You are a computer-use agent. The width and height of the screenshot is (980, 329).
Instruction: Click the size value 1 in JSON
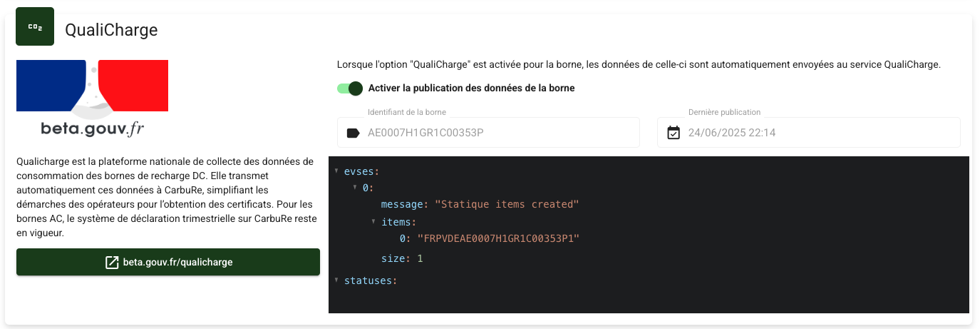pyautogui.click(x=420, y=258)
